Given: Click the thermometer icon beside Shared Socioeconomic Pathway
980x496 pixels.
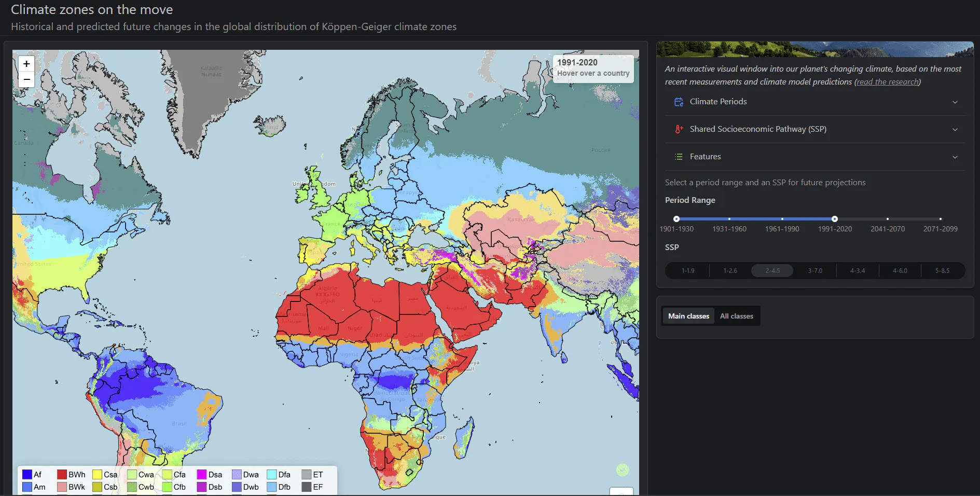Looking at the screenshot, I should coord(679,129).
